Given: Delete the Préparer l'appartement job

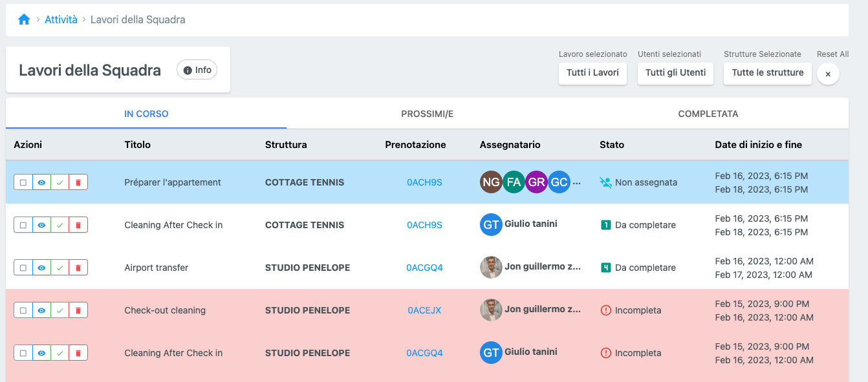Looking at the screenshot, I should pyautogui.click(x=78, y=182).
